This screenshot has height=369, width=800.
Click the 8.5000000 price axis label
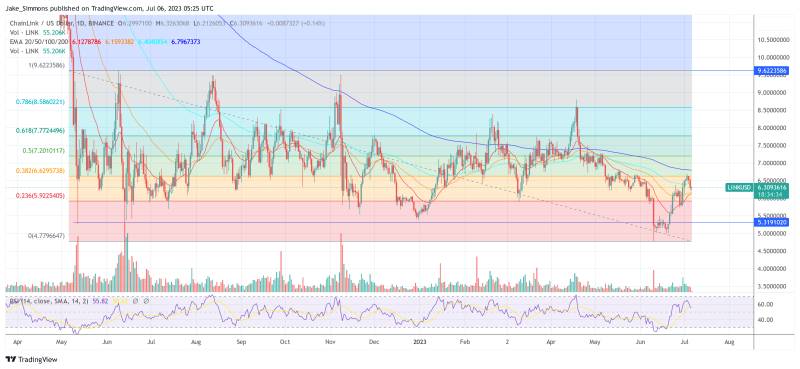coord(771,110)
